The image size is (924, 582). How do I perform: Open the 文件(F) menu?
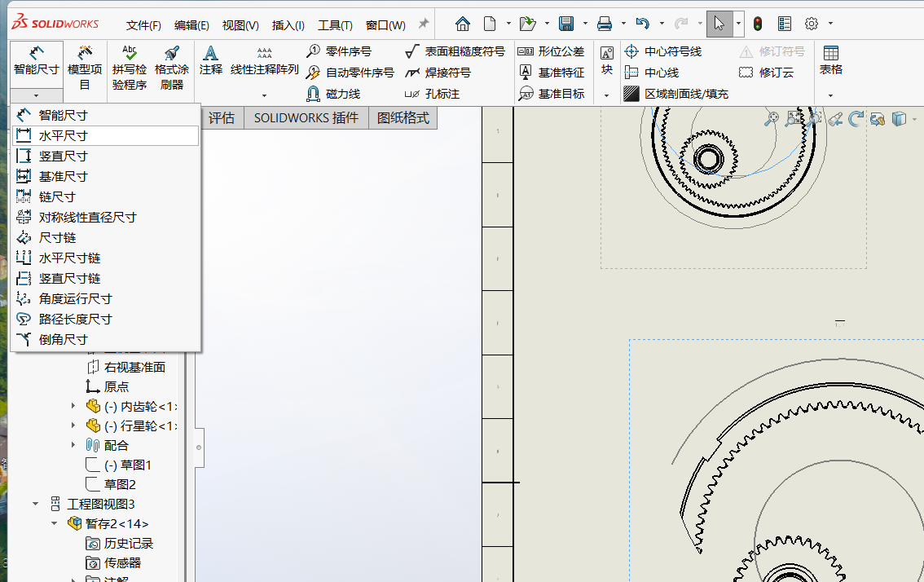click(x=143, y=25)
